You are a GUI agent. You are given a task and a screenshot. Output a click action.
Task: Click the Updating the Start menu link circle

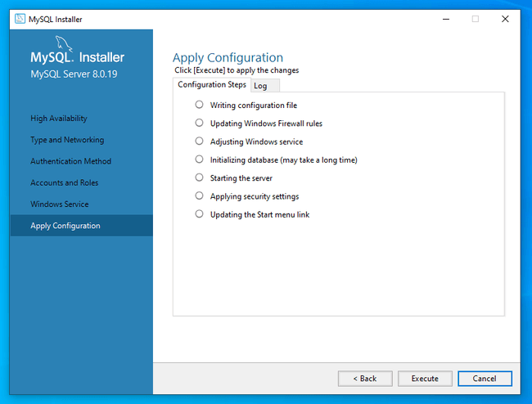[x=199, y=213]
